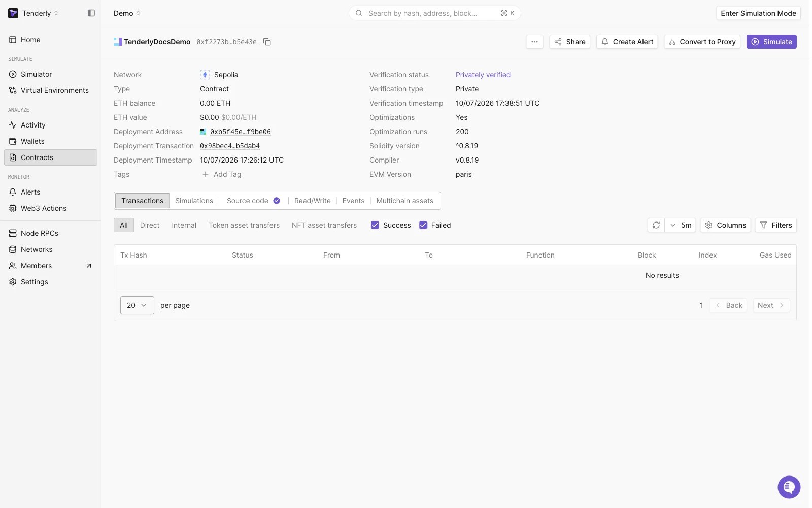Click the Share button
Screen dimensions: 812x508
point(569,42)
